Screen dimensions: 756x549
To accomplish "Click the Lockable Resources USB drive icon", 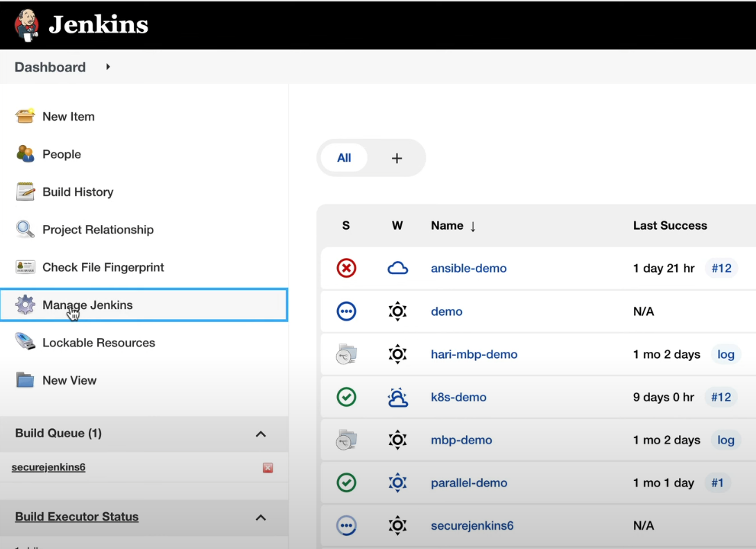I will [x=25, y=341].
